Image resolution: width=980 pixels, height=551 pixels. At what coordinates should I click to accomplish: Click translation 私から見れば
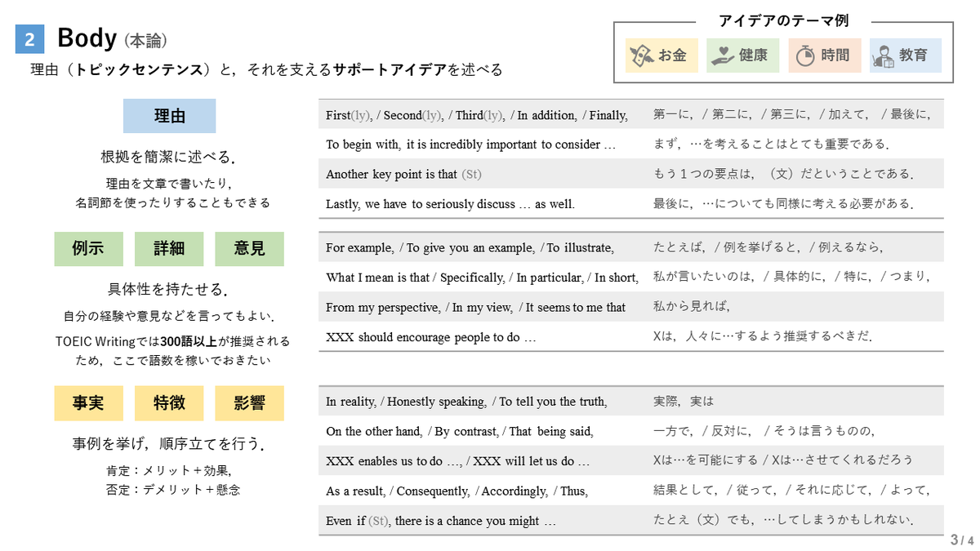[691, 307]
